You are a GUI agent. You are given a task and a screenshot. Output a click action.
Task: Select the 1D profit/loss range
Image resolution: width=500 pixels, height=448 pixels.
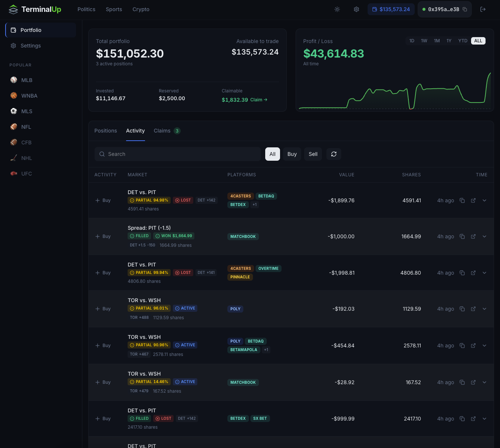(412, 41)
